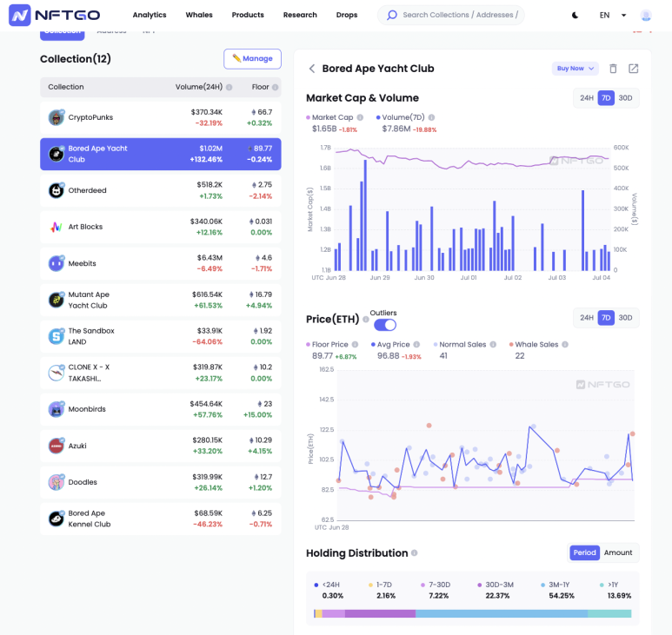Select 24H in Market Cap & Volume

pyautogui.click(x=586, y=98)
